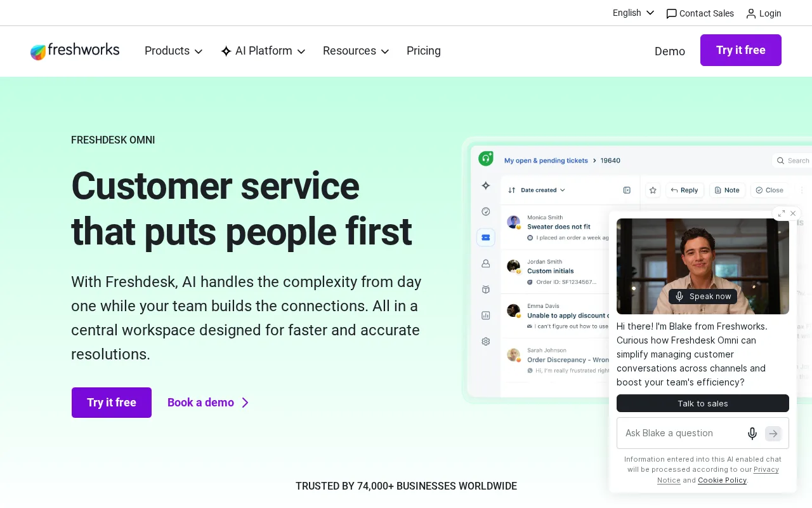Image resolution: width=812 pixels, height=508 pixels.
Task: Open the Order Discrepancy ticket
Action: (x=568, y=360)
